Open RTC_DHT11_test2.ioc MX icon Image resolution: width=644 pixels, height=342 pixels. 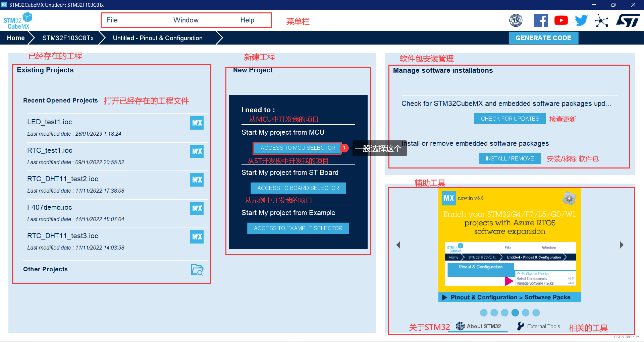pos(197,180)
